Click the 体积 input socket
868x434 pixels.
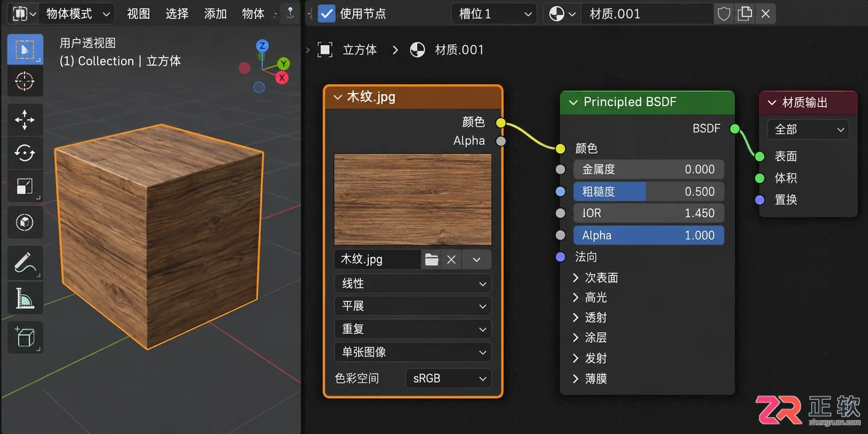[x=760, y=178]
